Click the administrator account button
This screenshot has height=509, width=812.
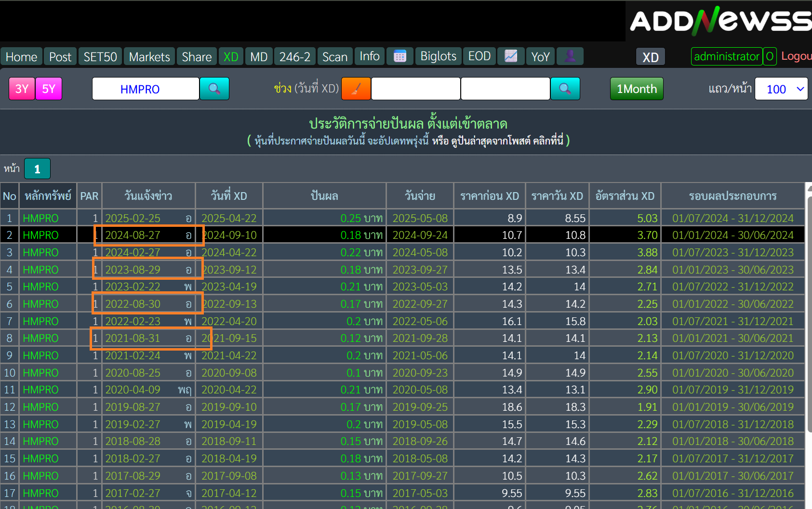pos(726,56)
